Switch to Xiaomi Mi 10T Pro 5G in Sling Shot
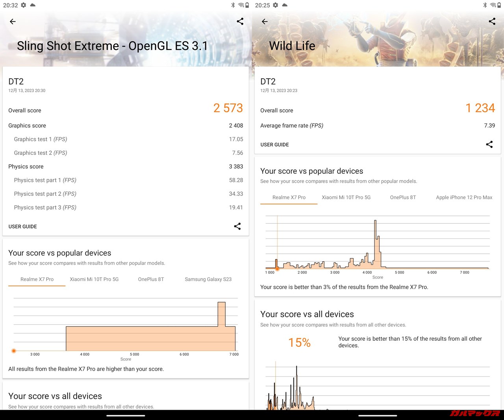Viewport: 504px width, 420px height. (x=94, y=279)
